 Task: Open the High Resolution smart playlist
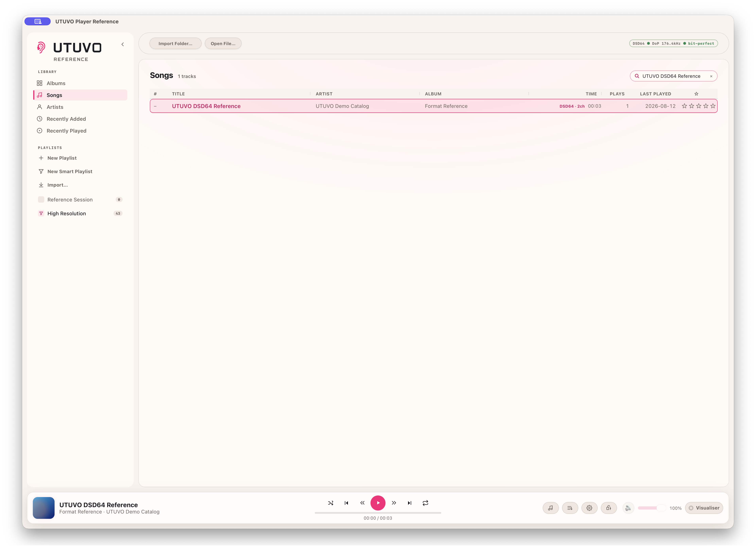pos(80,214)
